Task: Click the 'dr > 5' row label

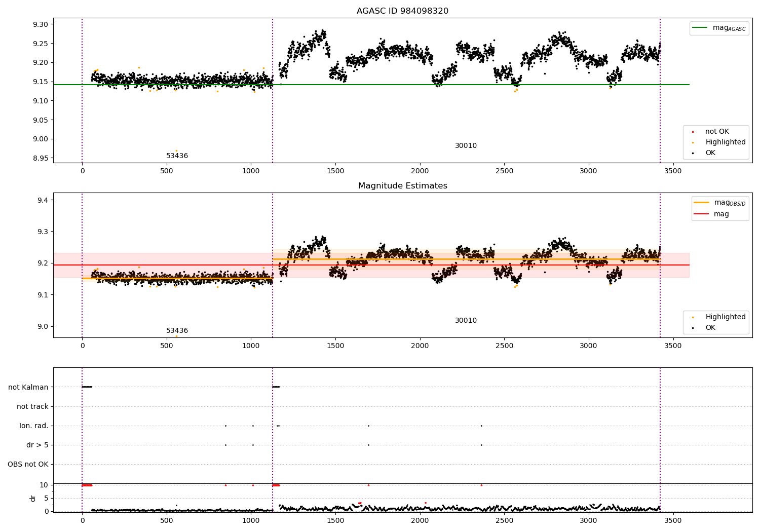Action: (x=37, y=445)
